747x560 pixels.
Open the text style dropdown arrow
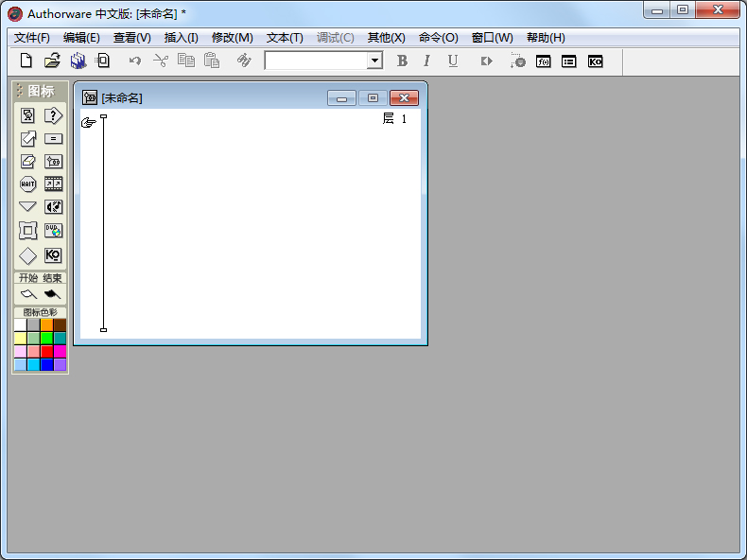click(374, 61)
